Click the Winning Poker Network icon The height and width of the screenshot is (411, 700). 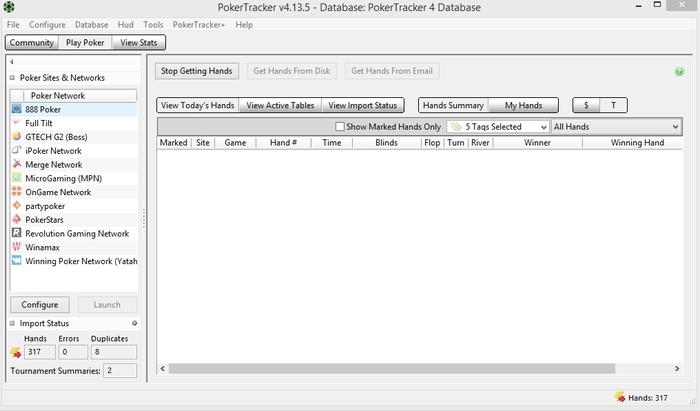17,261
